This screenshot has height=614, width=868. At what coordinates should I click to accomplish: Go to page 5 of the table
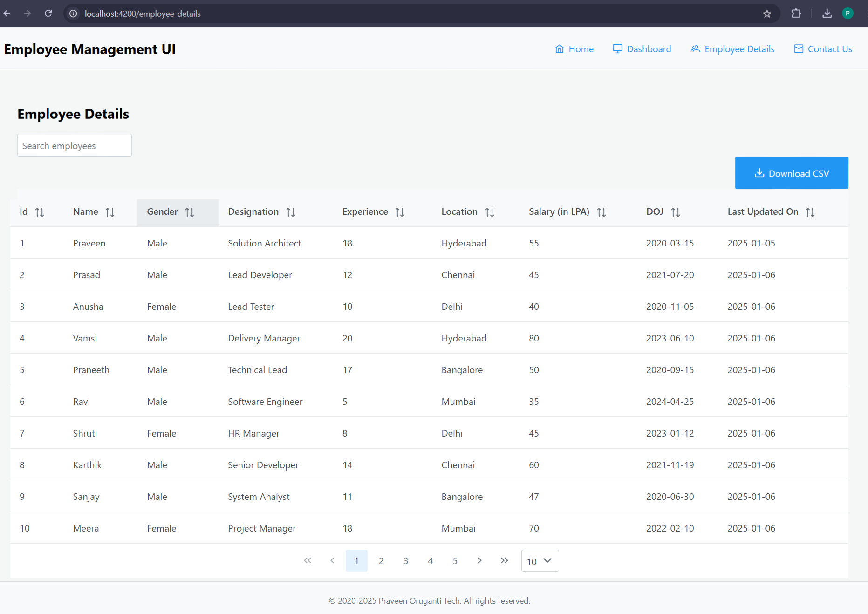click(455, 560)
